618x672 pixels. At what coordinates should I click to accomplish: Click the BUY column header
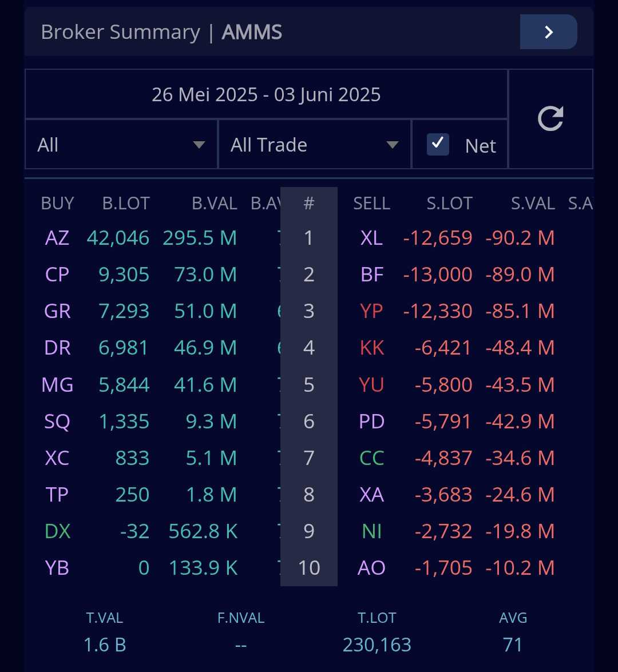[x=57, y=204]
